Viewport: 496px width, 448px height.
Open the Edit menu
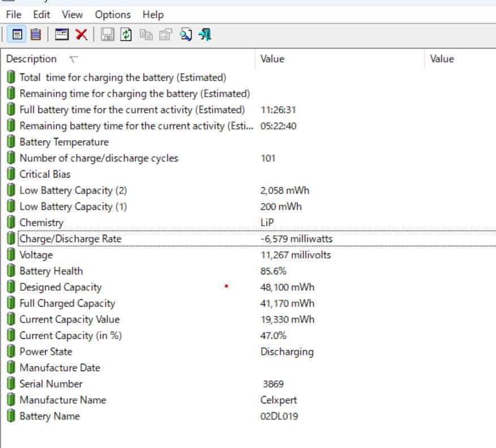[40, 14]
